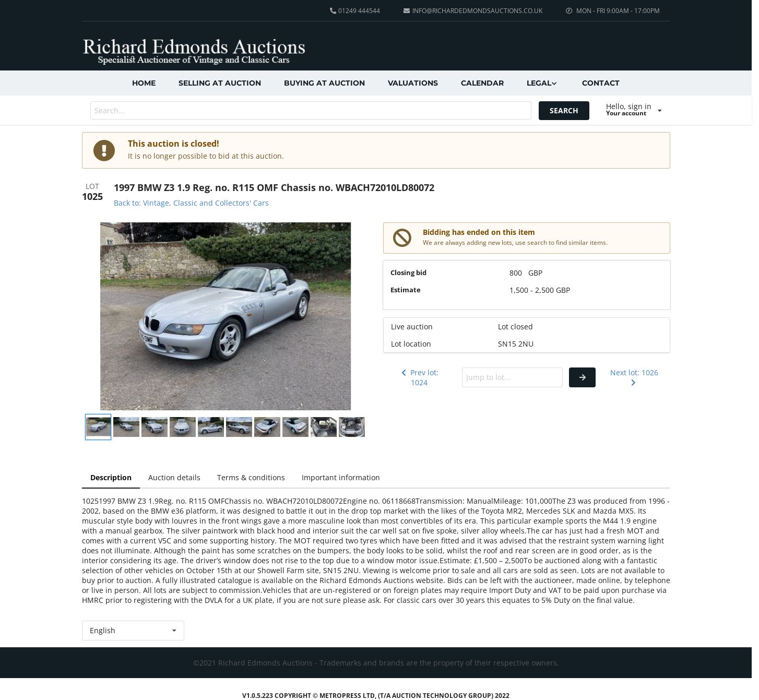Open the Hello, sign in account dropdown
Screen dimensions: 759x700
[634, 110]
